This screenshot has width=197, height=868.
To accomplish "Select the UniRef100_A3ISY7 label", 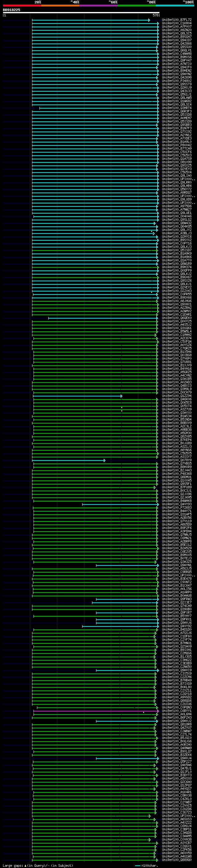I will tap(177, 457).
